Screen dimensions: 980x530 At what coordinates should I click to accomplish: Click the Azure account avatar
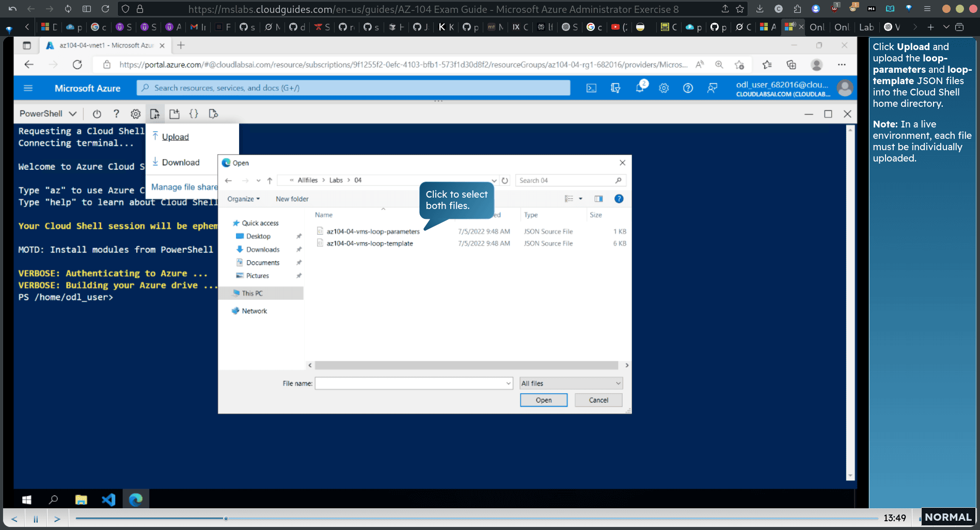click(845, 88)
